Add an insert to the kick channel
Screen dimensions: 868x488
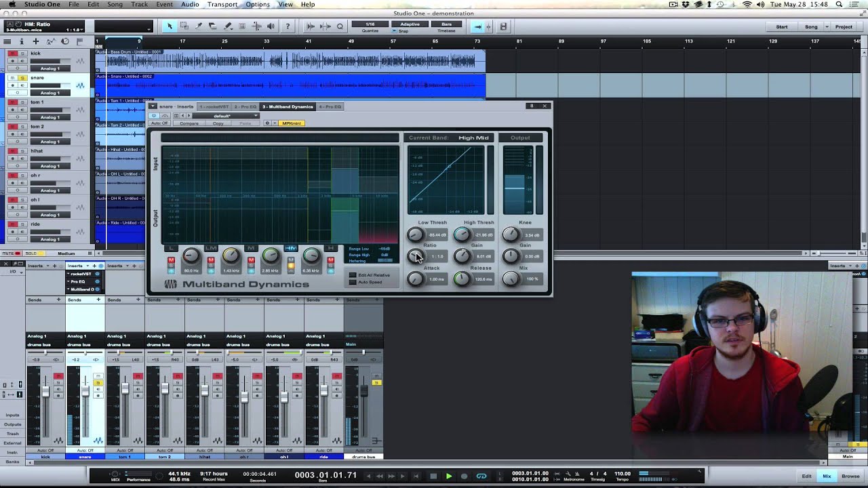[55, 266]
